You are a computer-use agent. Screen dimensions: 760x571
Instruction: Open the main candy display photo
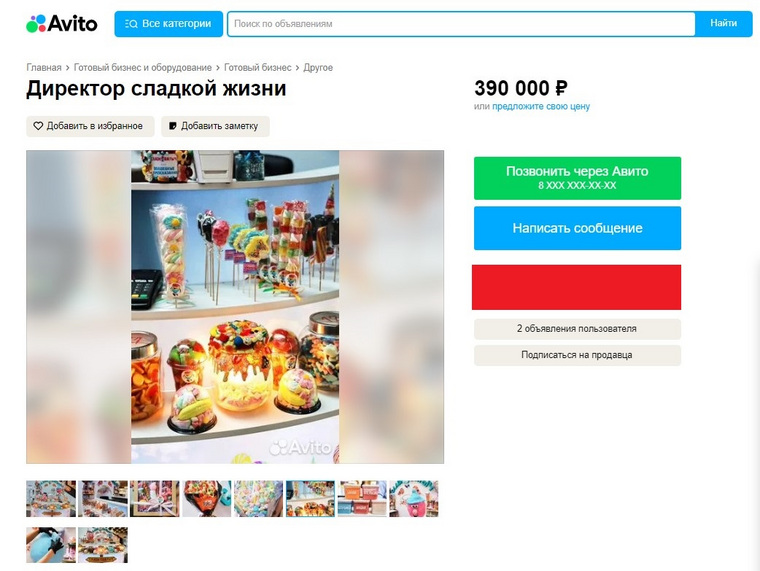pyautogui.click(x=235, y=307)
